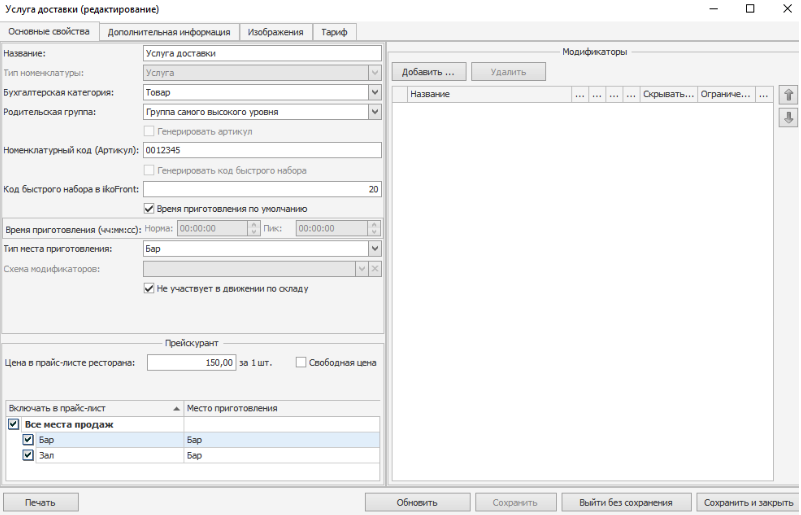
Task: Click the move modifier down arrow
Action: pyautogui.click(x=788, y=118)
